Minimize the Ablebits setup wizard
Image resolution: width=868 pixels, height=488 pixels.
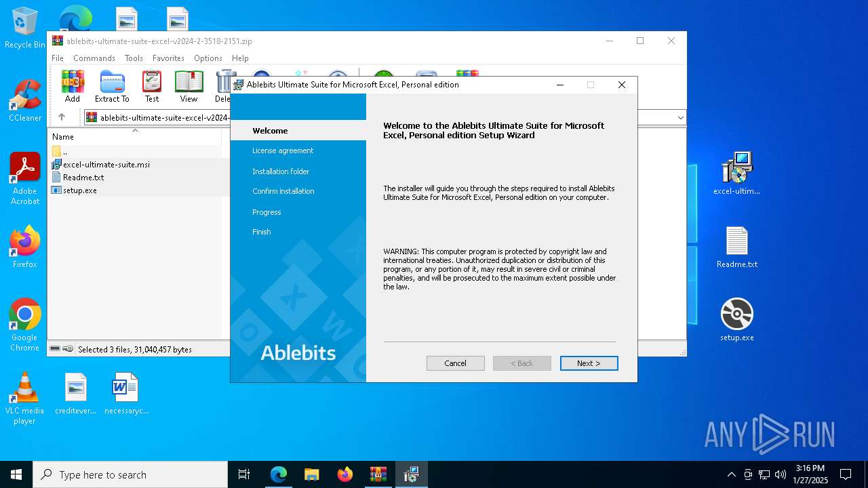pos(560,85)
